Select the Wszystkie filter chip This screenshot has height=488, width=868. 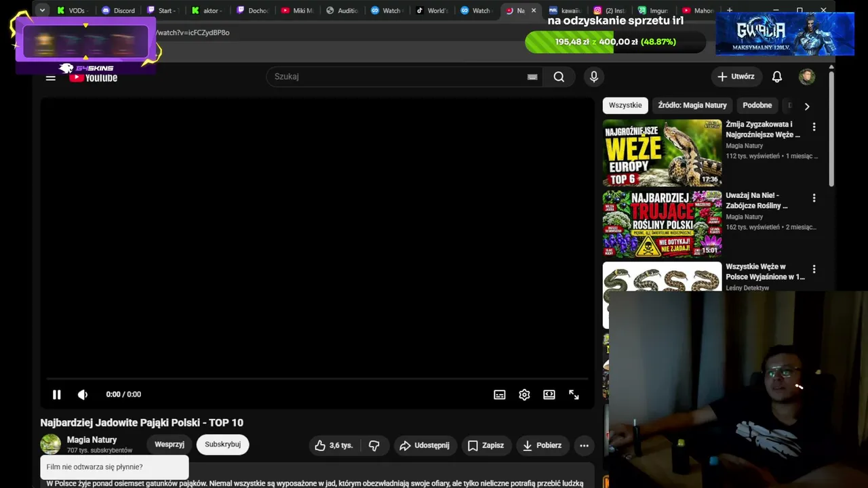[625, 105]
